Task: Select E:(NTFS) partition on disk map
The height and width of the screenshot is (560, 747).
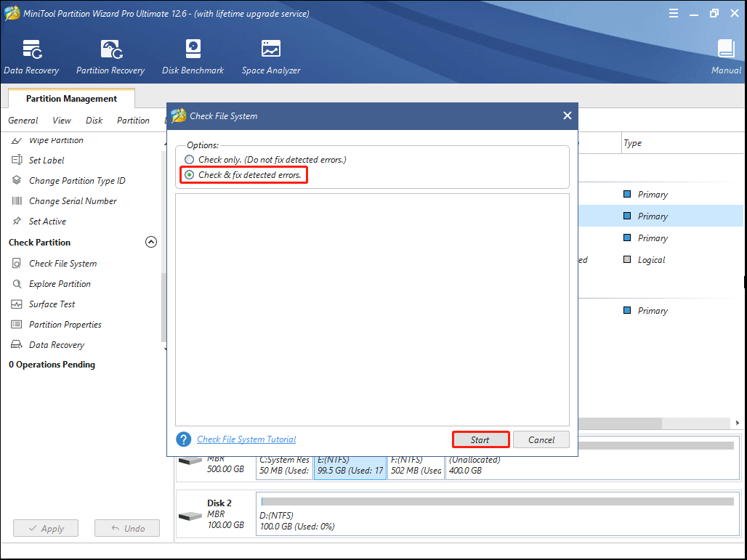Action: click(x=350, y=467)
